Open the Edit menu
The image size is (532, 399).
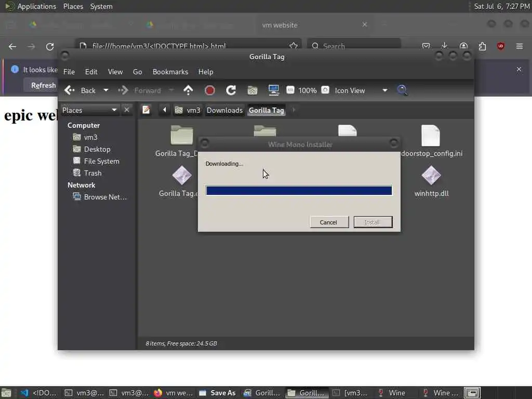91,72
